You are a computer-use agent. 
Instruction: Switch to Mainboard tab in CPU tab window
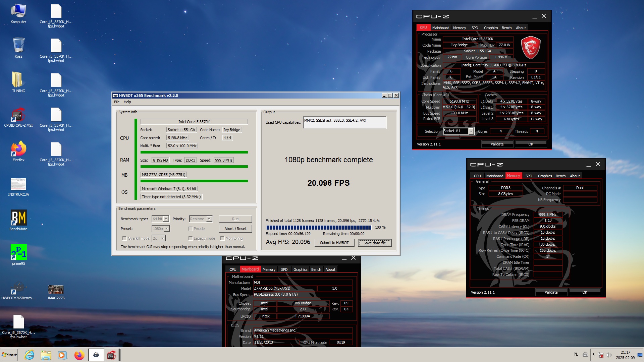(x=440, y=28)
